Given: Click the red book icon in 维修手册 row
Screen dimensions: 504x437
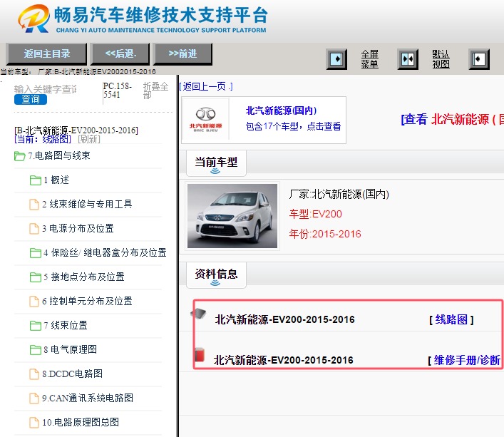Looking at the screenshot, I should [200, 354].
